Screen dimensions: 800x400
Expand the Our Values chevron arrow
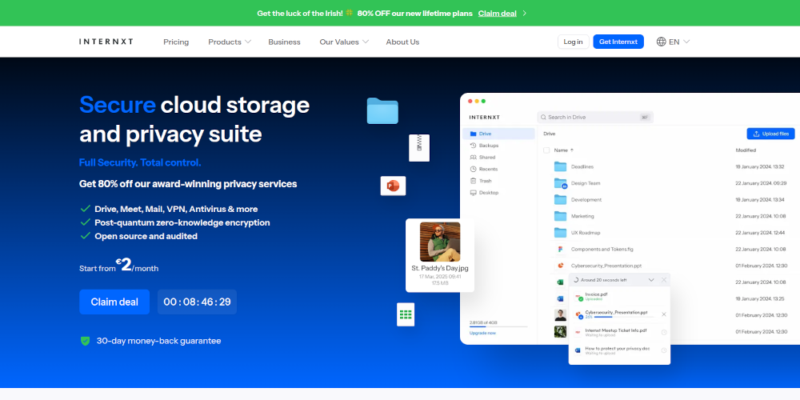click(365, 42)
